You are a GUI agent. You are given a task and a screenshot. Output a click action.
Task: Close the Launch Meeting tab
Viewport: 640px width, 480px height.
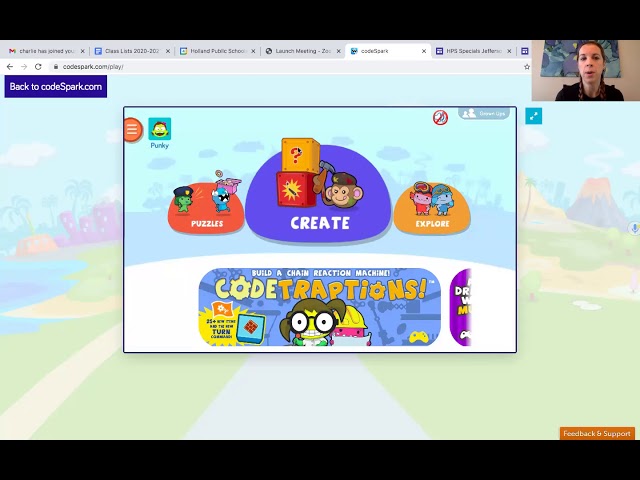tap(338, 51)
